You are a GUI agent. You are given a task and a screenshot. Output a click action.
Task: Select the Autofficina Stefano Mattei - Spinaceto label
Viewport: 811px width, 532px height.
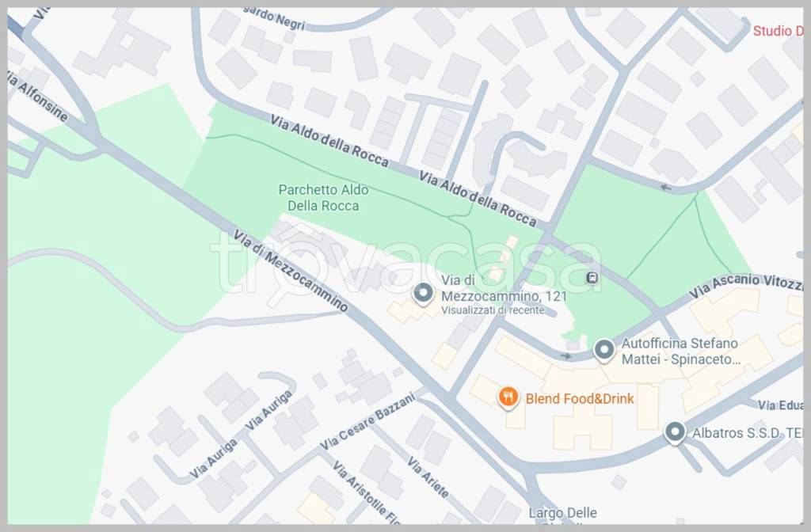(680, 351)
